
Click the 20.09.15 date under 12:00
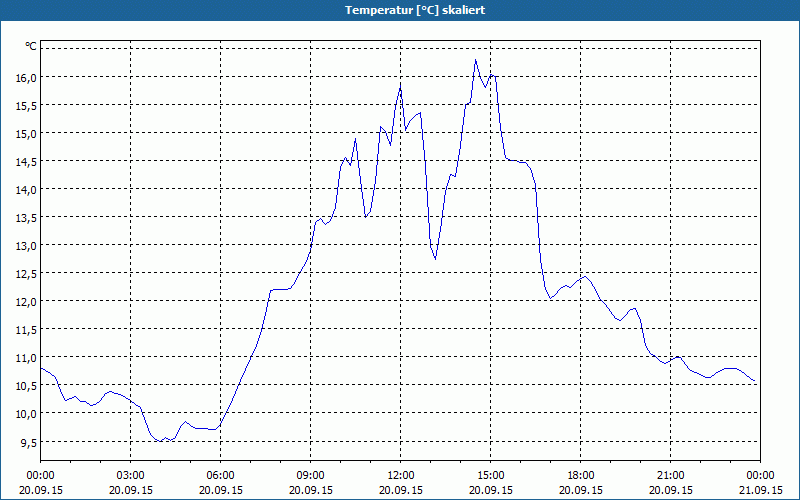pos(401,490)
